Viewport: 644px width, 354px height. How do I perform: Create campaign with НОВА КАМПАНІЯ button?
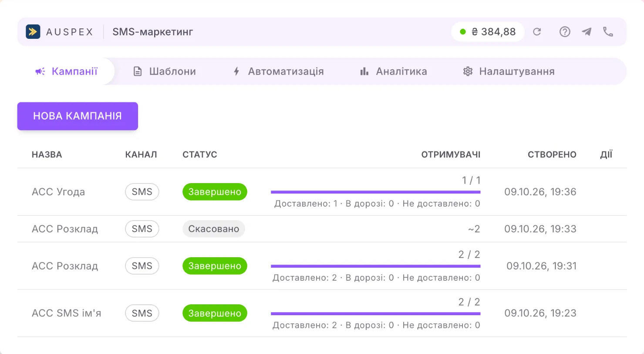(78, 116)
